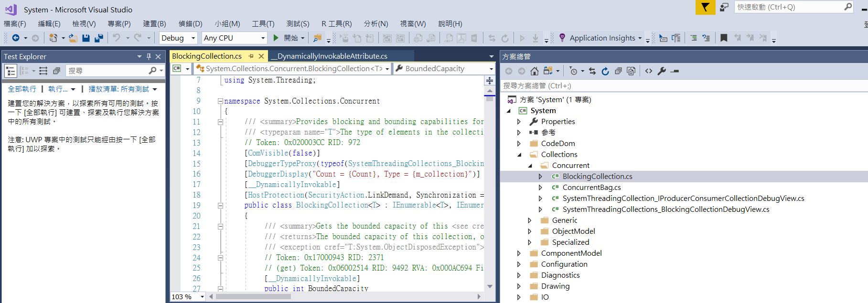Click the New Project icon
The width and height of the screenshot is (868, 303).
[x=53, y=38]
